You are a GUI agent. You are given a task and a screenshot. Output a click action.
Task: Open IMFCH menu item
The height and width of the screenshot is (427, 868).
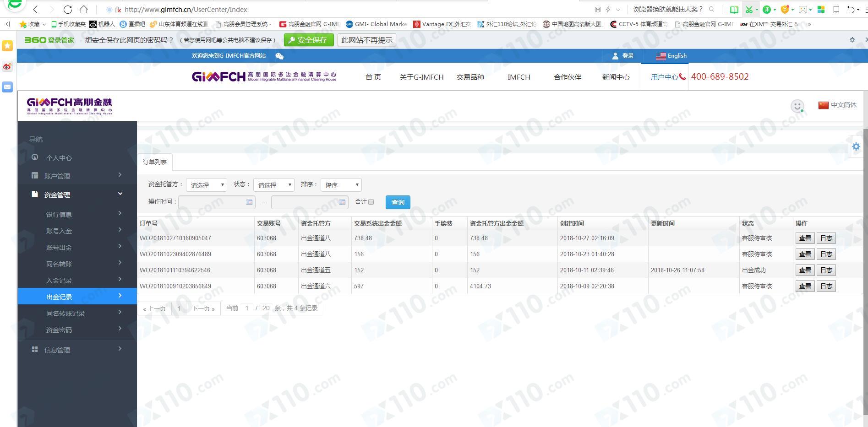(x=519, y=77)
